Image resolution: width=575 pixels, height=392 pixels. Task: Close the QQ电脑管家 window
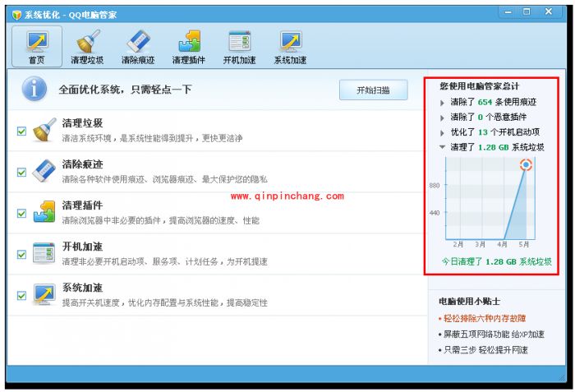click(549, 12)
